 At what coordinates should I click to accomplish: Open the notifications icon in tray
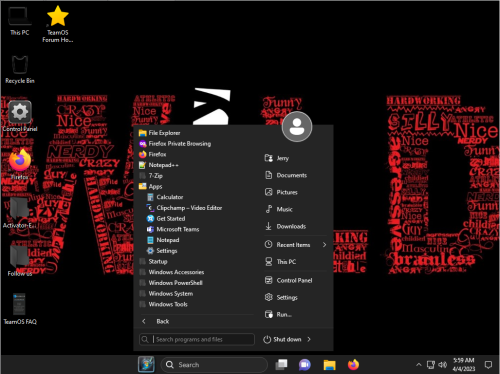point(488,365)
